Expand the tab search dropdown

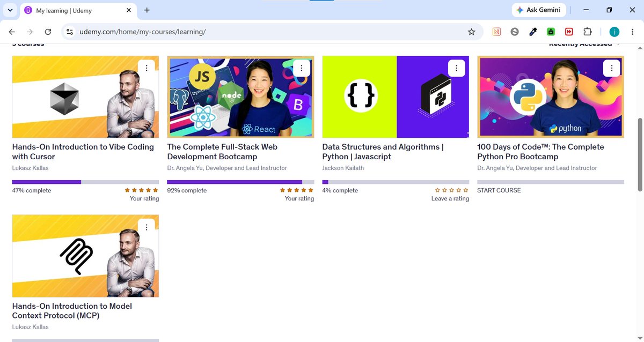(x=10, y=10)
